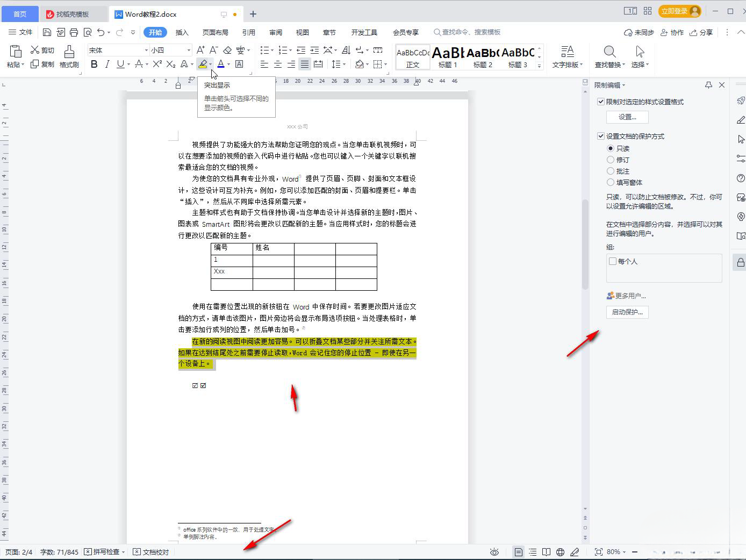The height and width of the screenshot is (560, 746).
Task: Align text left
Action: tap(264, 64)
